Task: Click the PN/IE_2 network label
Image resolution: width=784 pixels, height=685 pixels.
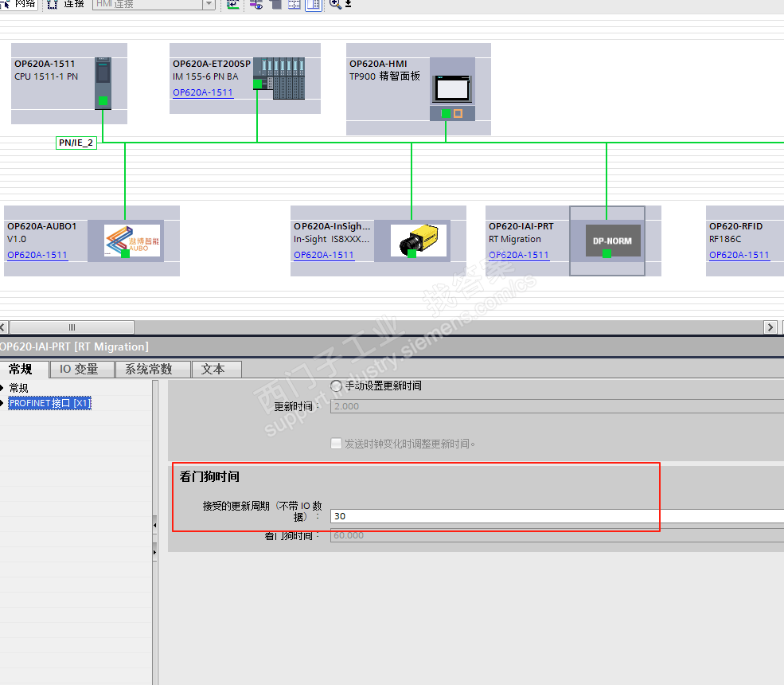Action: pyautogui.click(x=76, y=143)
